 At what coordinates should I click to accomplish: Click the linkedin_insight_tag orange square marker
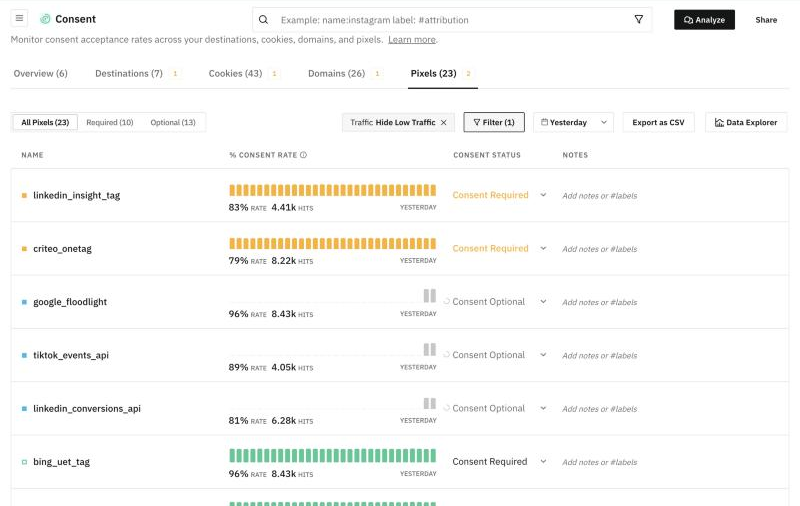click(24, 195)
